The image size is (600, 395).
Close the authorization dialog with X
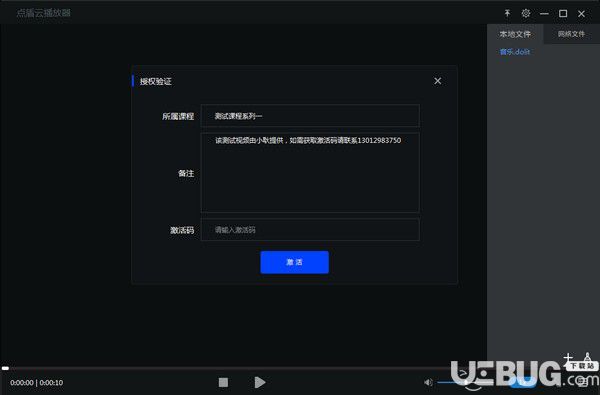click(x=438, y=81)
